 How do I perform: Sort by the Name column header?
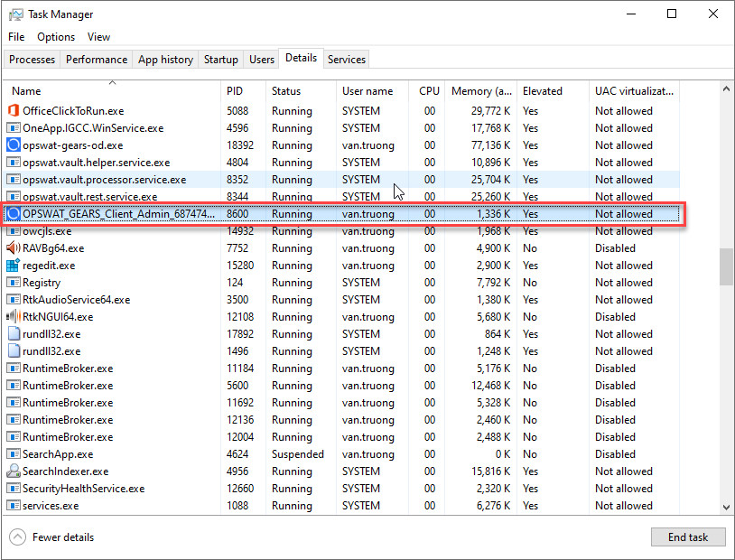(112, 91)
